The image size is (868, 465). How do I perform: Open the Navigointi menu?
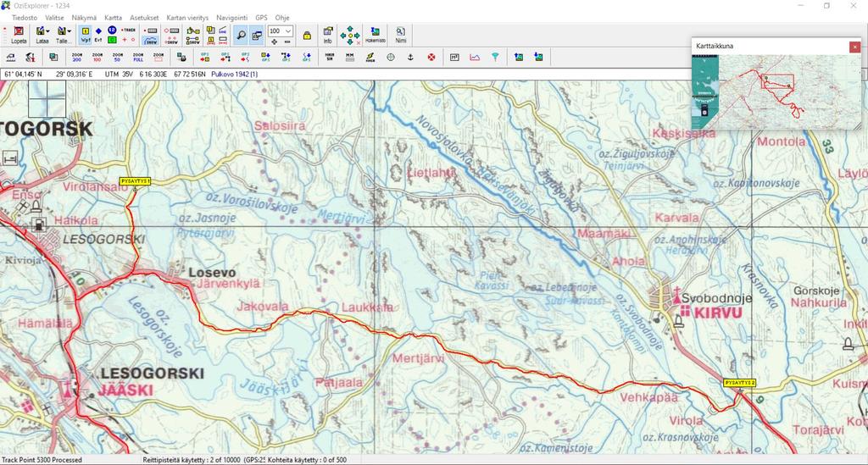click(x=232, y=17)
